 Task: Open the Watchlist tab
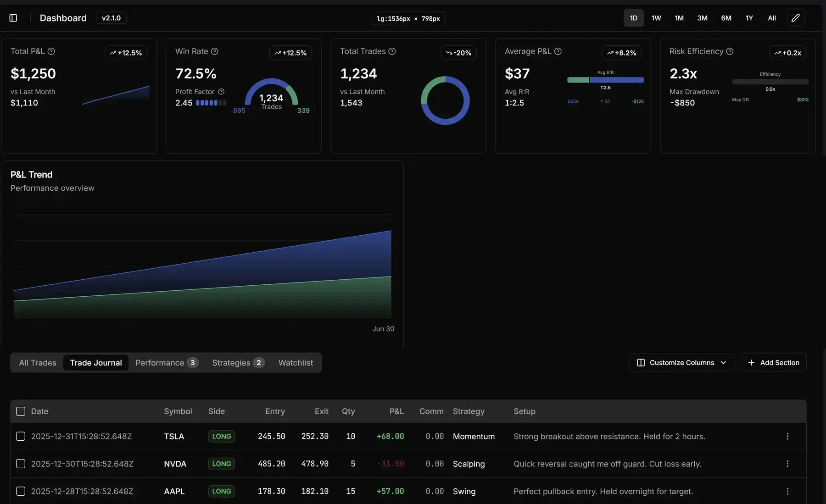[x=296, y=363]
